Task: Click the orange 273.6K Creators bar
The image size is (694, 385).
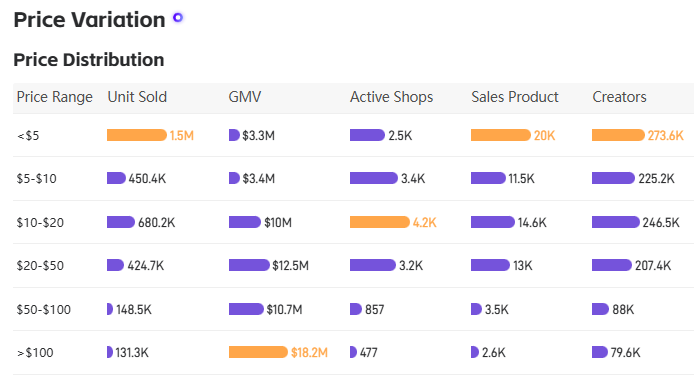Action: click(x=618, y=135)
